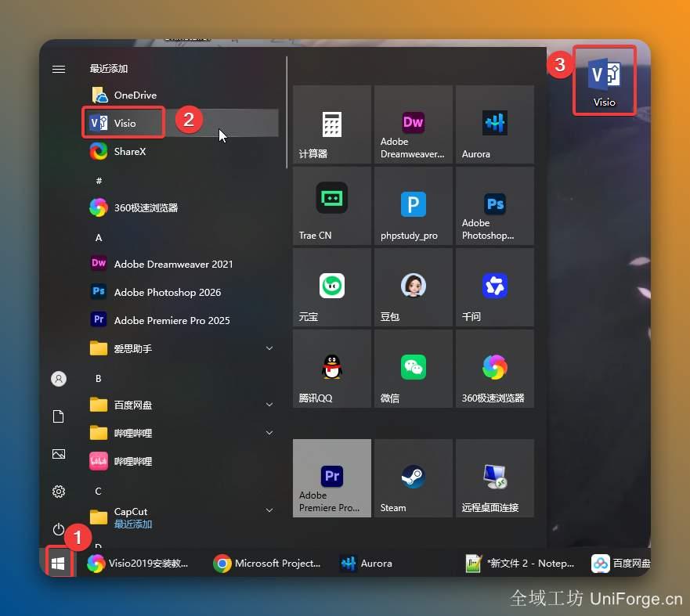The image size is (690, 616).
Task: Open the phpstudy_pro tile
Action: point(414,206)
